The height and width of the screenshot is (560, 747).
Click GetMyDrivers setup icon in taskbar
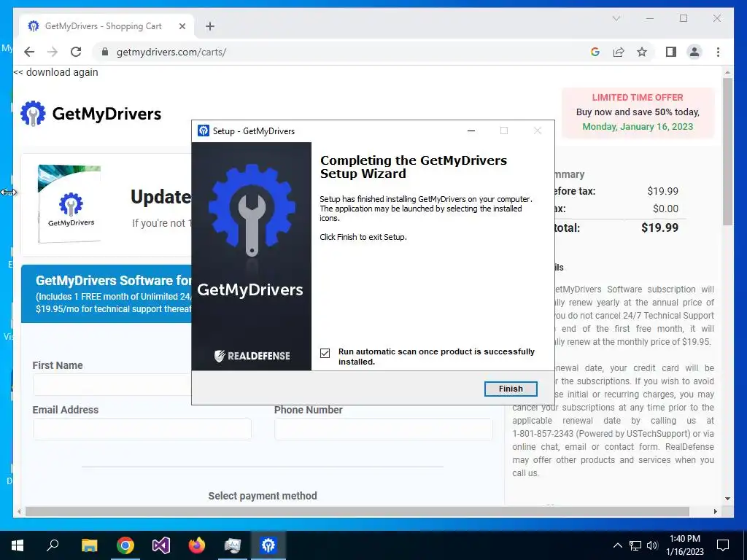point(268,545)
